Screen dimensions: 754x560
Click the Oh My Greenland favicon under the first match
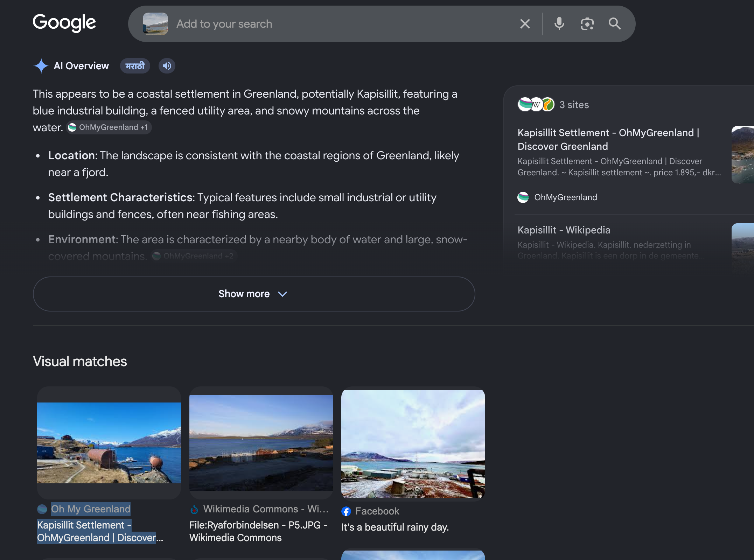[42, 509]
